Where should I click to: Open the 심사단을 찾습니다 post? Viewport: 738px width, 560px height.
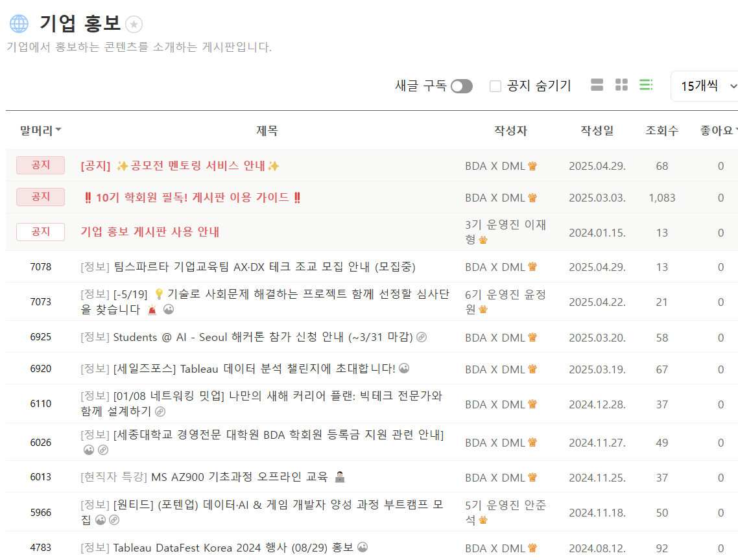point(265,301)
